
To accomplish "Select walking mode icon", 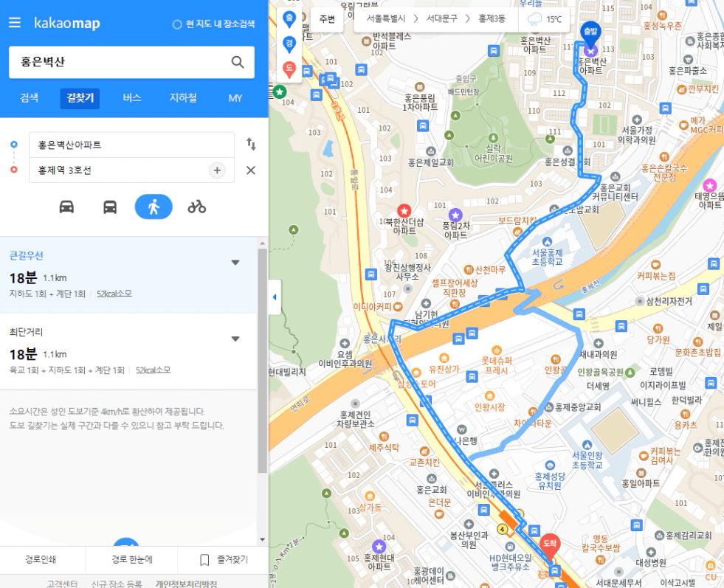I will click(x=154, y=207).
